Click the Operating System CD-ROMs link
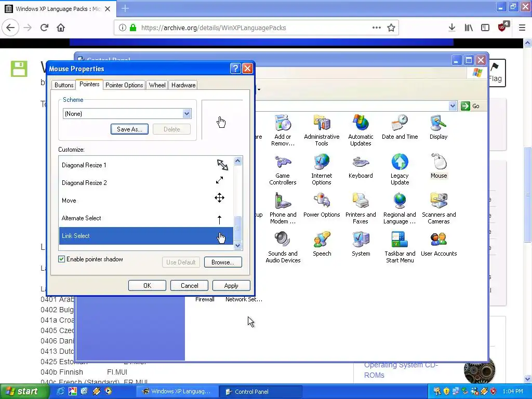 tap(401, 370)
